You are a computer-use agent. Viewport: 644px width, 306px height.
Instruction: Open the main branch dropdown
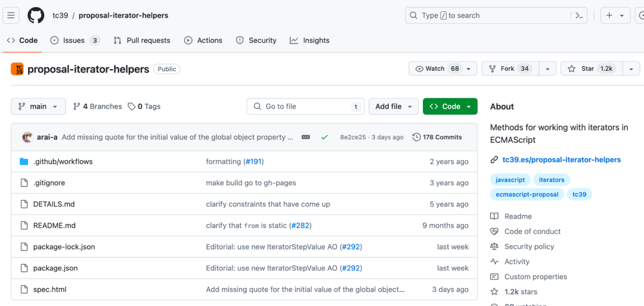tap(38, 106)
